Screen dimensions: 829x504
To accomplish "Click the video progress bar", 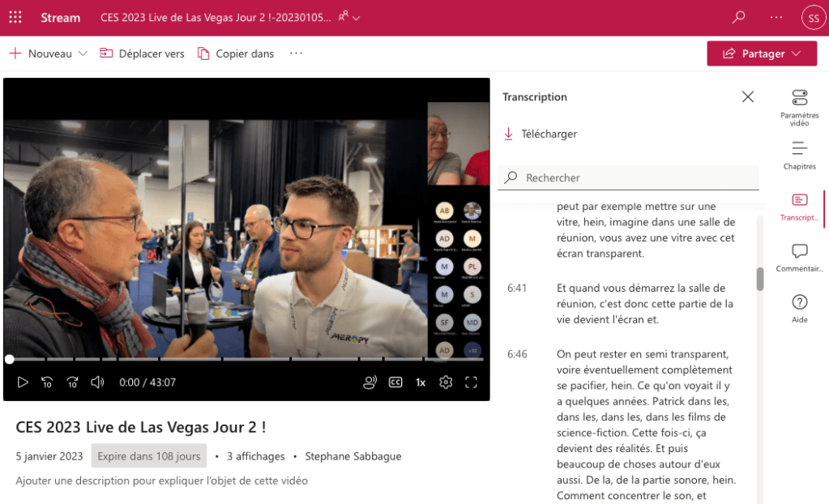I will tap(243, 359).
